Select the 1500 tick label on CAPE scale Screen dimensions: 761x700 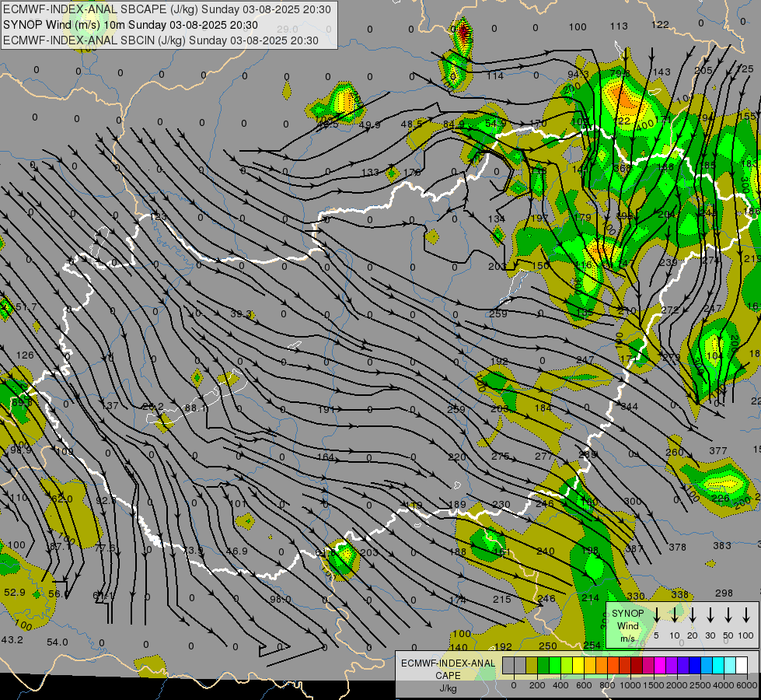point(654,685)
